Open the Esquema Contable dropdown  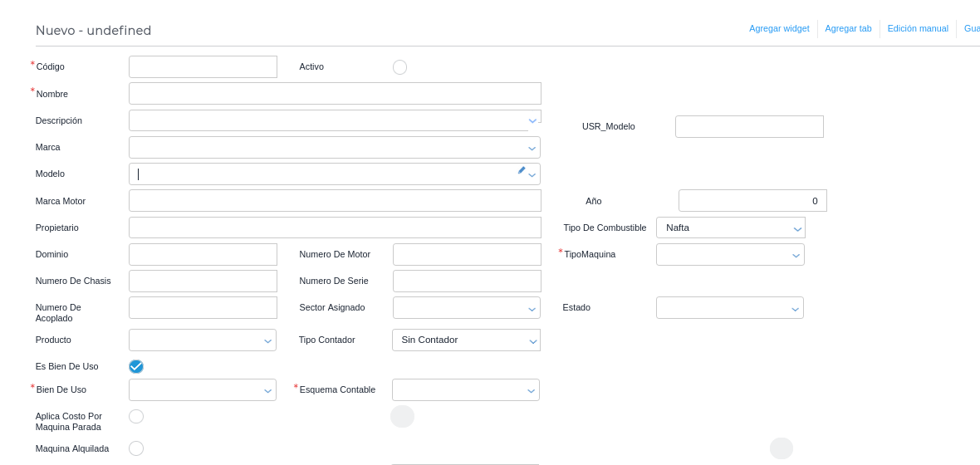click(x=465, y=390)
